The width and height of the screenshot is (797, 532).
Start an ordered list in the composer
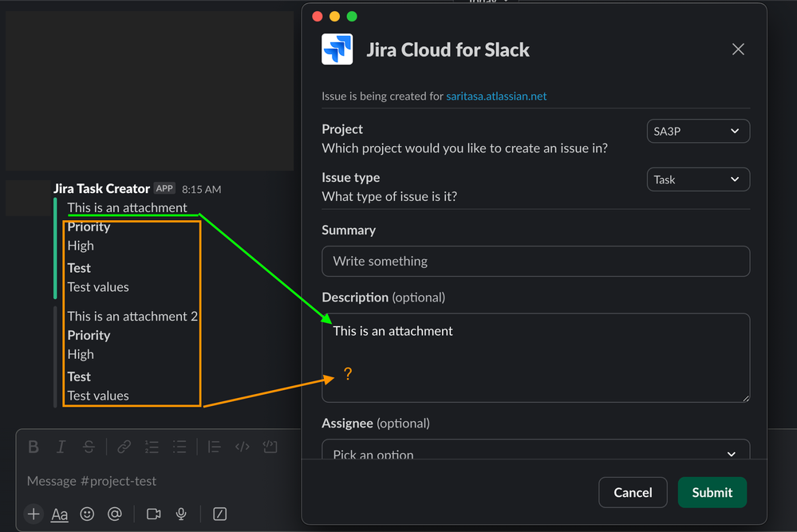click(152, 447)
